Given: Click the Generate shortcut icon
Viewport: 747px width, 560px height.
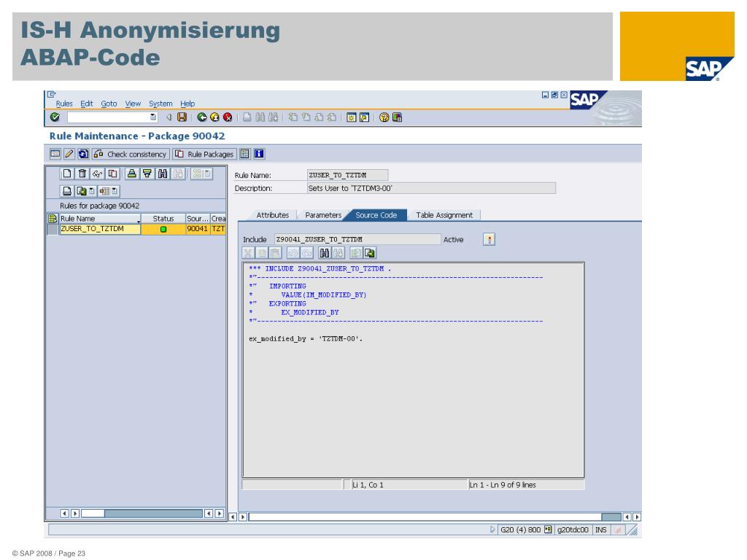Looking at the screenshot, I should 365,117.
